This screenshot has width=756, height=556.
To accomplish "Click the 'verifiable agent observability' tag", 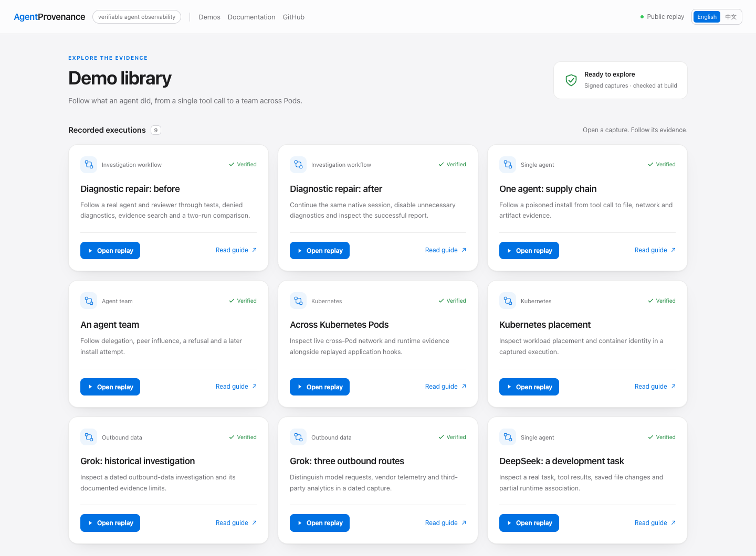I will pyautogui.click(x=136, y=17).
